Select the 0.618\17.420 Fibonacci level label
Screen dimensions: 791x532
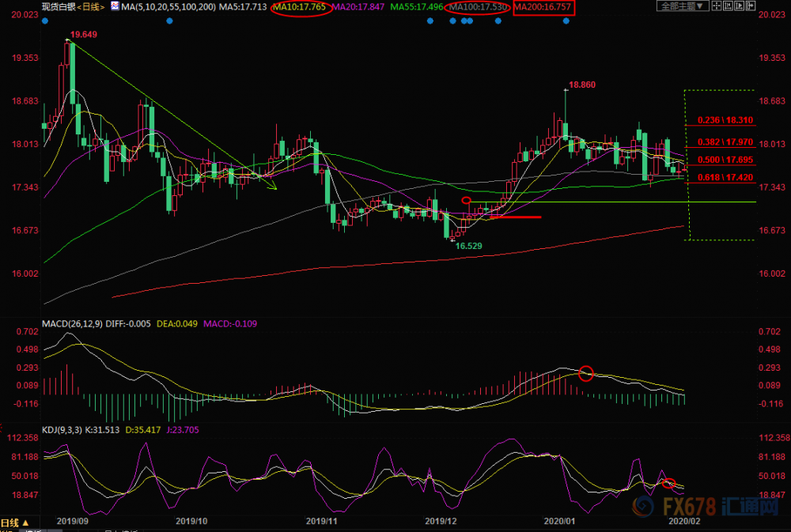click(x=725, y=178)
